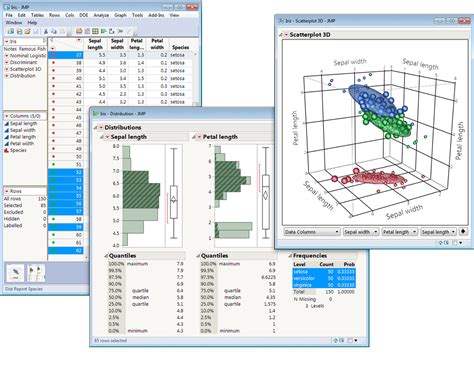The width and height of the screenshot is (474, 366).
Task: Click the up-arrow icon in the Scatterplot 3D status bar
Action: 441,243
